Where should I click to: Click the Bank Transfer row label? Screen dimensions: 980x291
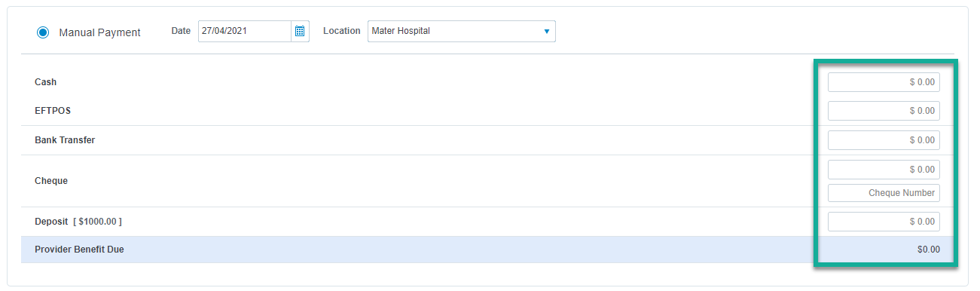click(x=65, y=140)
